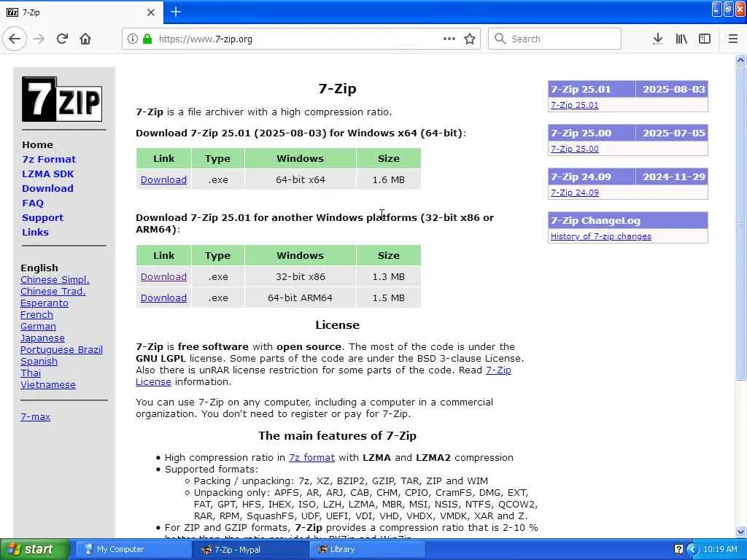
Task: Click the forward navigation arrow
Action: point(39,39)
